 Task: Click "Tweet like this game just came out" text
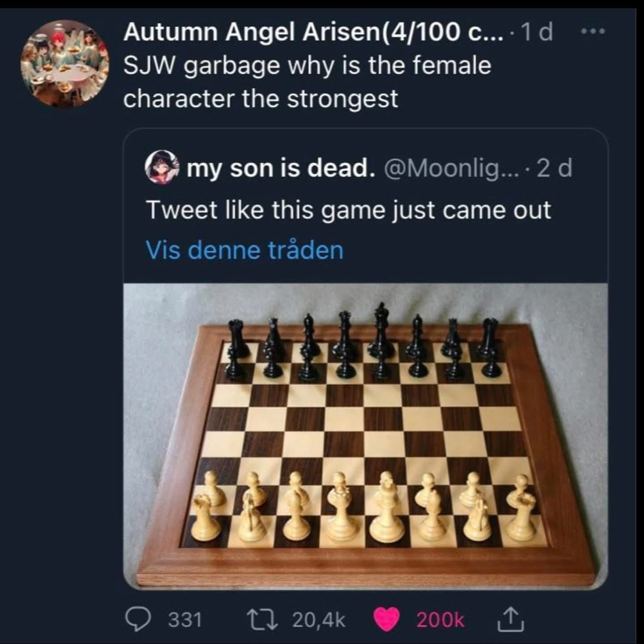tap(348, 209)
